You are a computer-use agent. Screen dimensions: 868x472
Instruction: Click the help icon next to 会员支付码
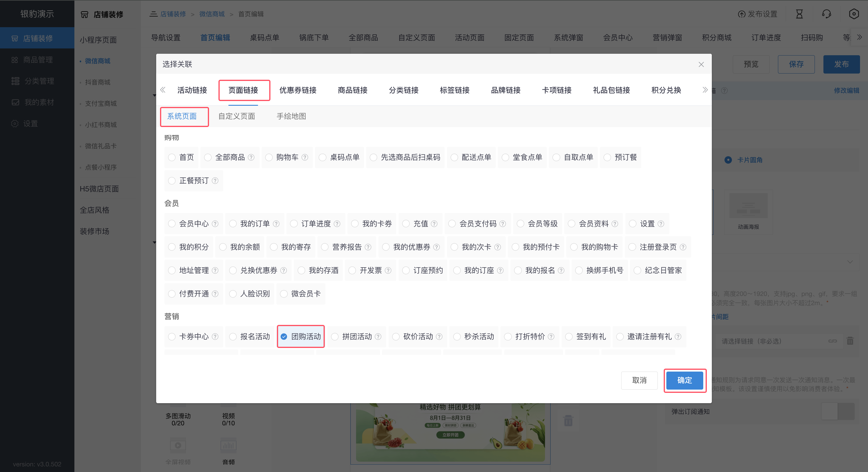click(x=502, y=224)
